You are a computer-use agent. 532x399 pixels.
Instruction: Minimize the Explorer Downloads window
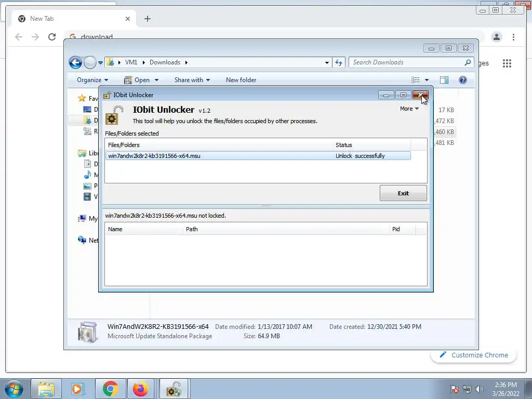pos(431,48)
